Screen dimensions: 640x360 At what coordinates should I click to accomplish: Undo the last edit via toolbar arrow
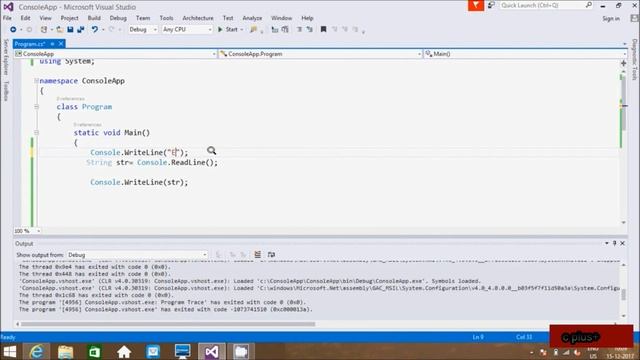[x=95, y=29]
